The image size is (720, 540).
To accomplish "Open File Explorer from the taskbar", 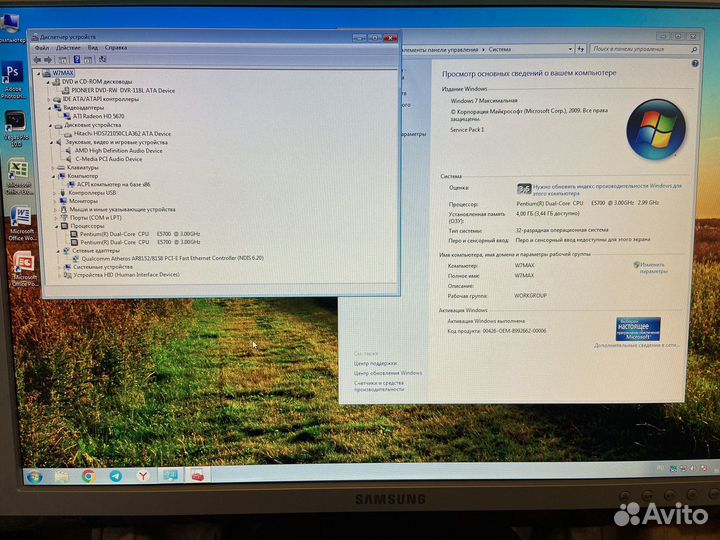I will click(x=62, y=477).
